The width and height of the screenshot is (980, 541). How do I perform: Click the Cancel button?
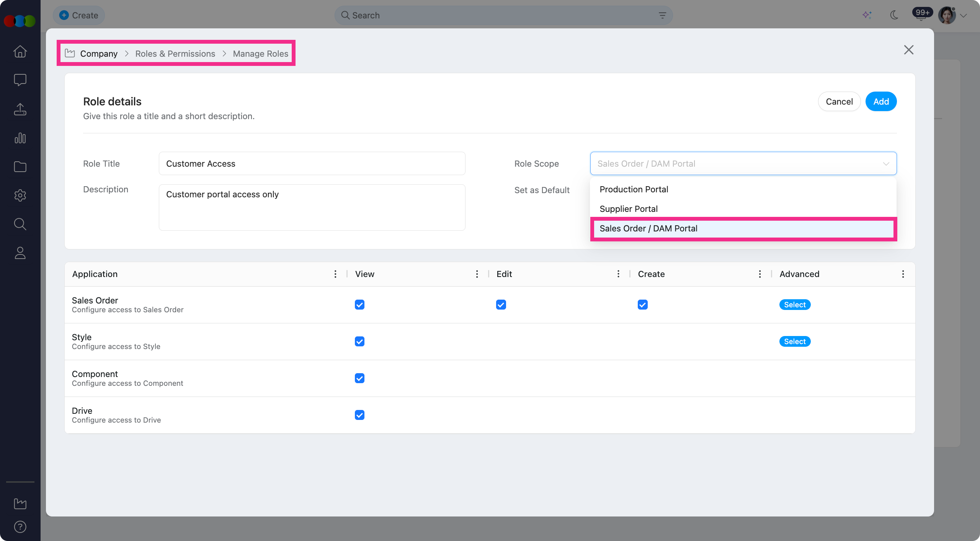839,102
